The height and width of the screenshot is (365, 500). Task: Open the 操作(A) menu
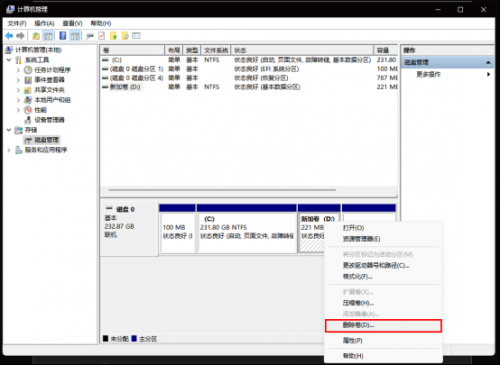pos(44,23)
